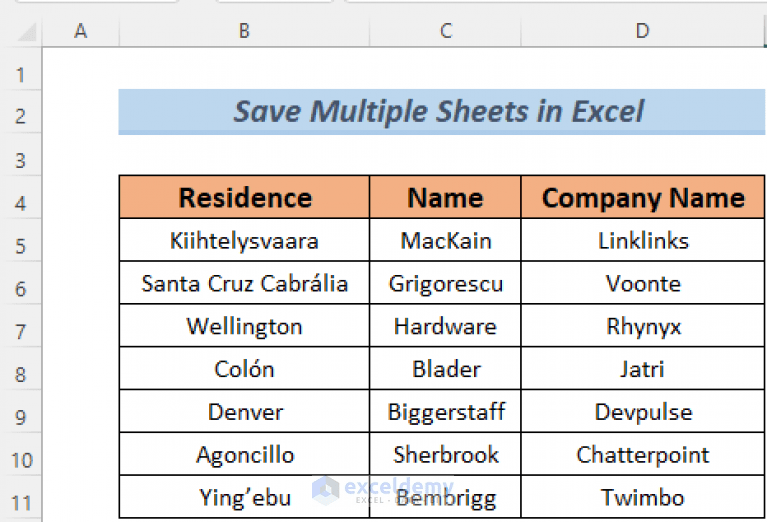Select column A header
The image size is (767, 522).
(81, 31)
